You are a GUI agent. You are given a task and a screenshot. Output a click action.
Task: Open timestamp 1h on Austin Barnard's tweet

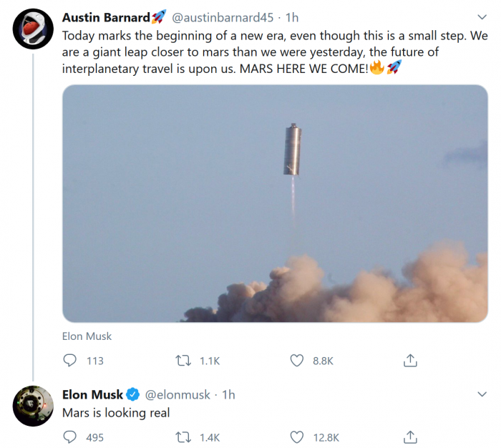293,17
